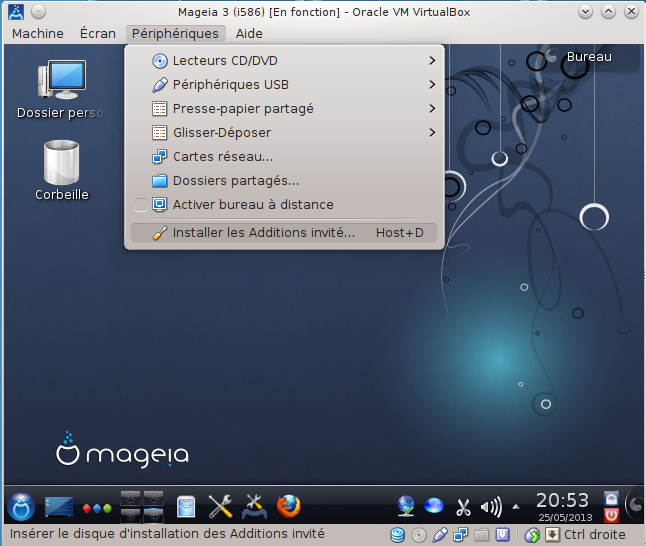Launch Firefox from the panel
The image size is (646, 546).
pos(289,506)
